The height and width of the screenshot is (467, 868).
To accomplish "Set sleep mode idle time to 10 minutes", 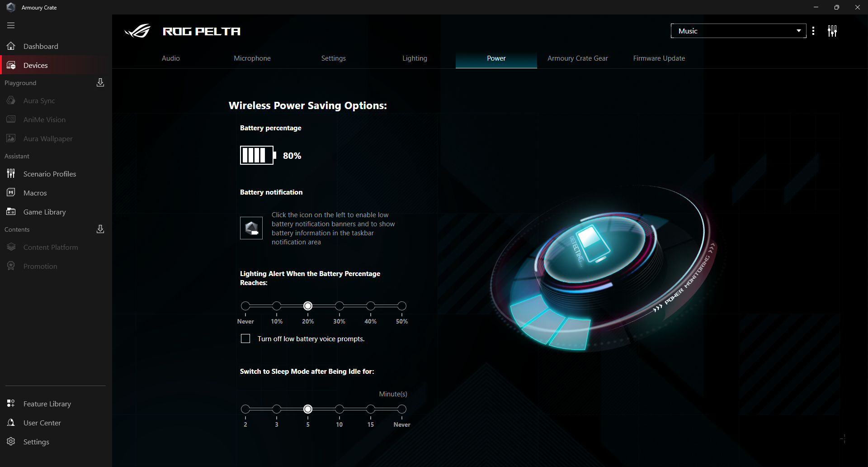I will point(340,409).
